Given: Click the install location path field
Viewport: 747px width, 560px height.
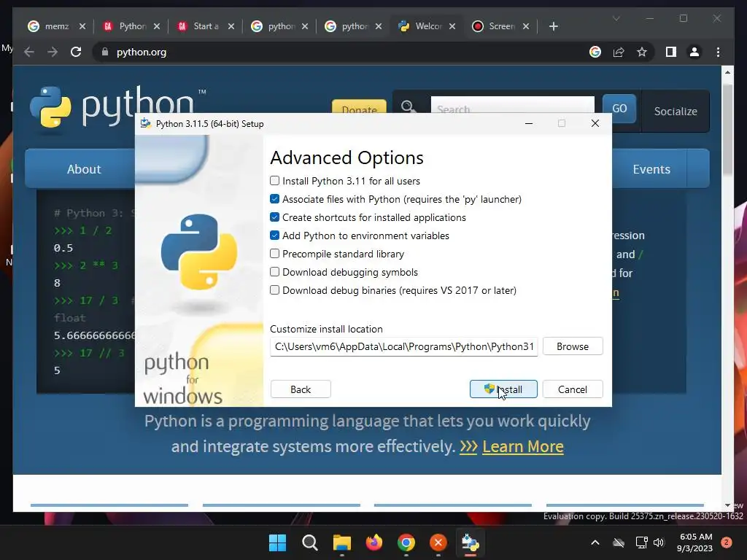Looking at the screenshot, I should coord(404,346).
